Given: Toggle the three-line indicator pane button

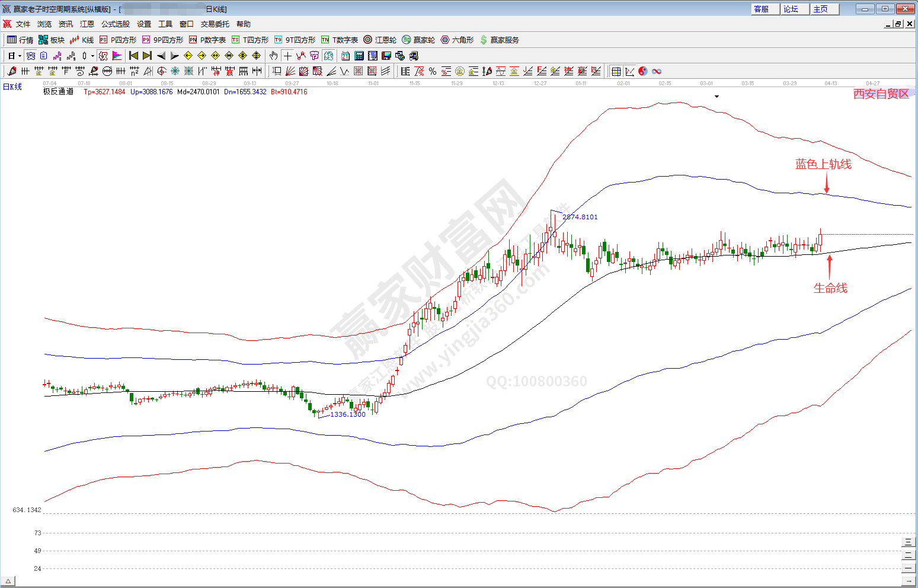Looking at the screenshot, I should tap(908, 542).
